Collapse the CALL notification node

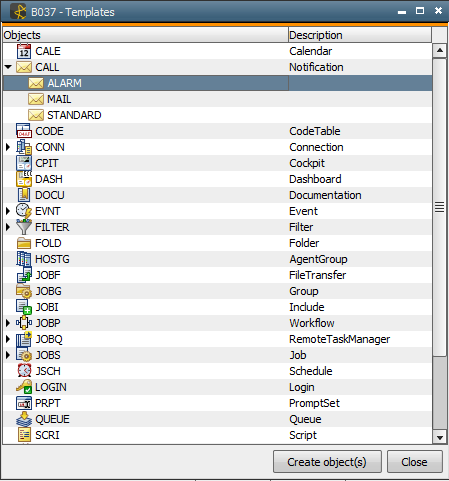click(x=8, y=67)
